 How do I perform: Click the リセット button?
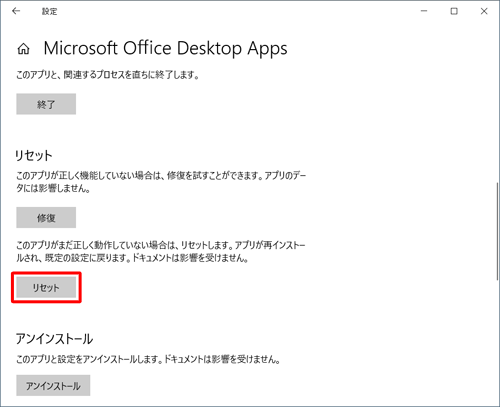tap(46, 287)
